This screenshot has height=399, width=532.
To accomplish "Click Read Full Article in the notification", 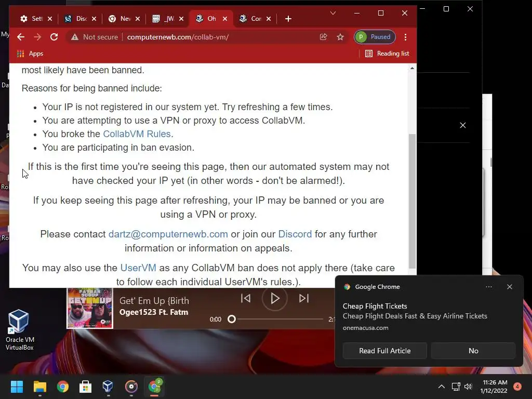I will click(385, 351).
